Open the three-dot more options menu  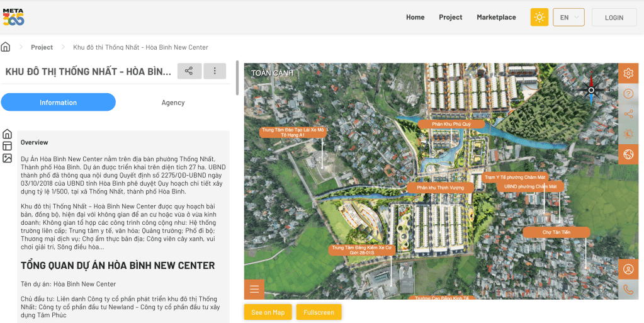[215, 71]
